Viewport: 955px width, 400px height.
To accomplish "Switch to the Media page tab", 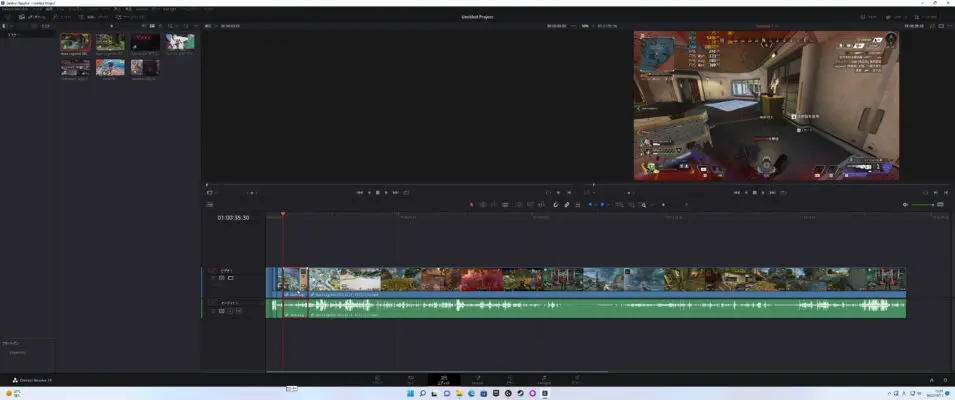I will pos(378,380).
